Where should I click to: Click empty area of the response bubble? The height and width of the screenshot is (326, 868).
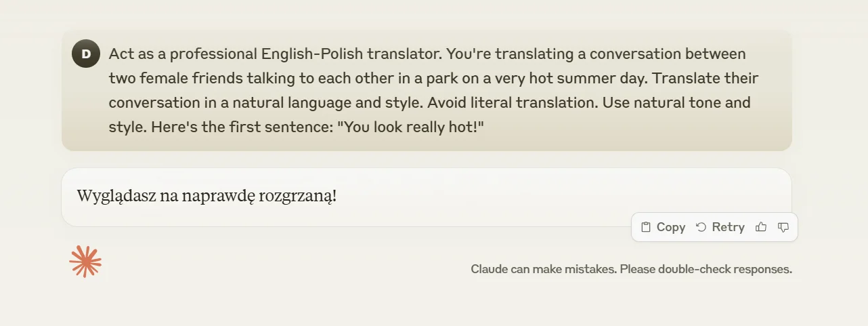(x=542, y=197)
